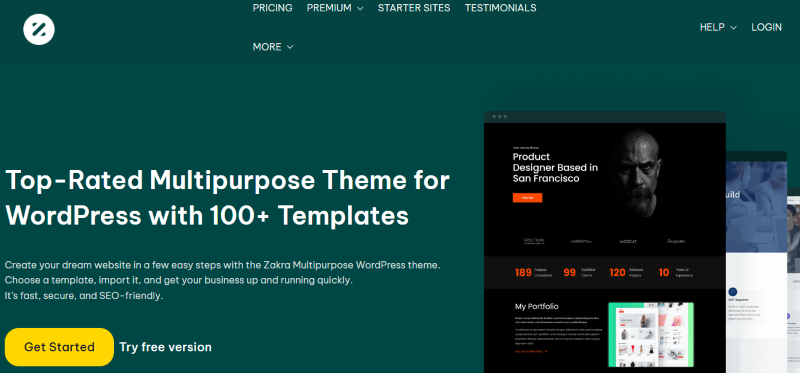This screenshot has width=800, height=373.
Task: Click the orange button in portfolio preview
Action: [527, 197]
